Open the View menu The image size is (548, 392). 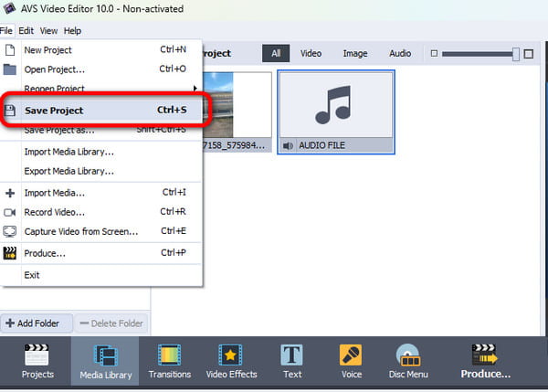[48, 31]
